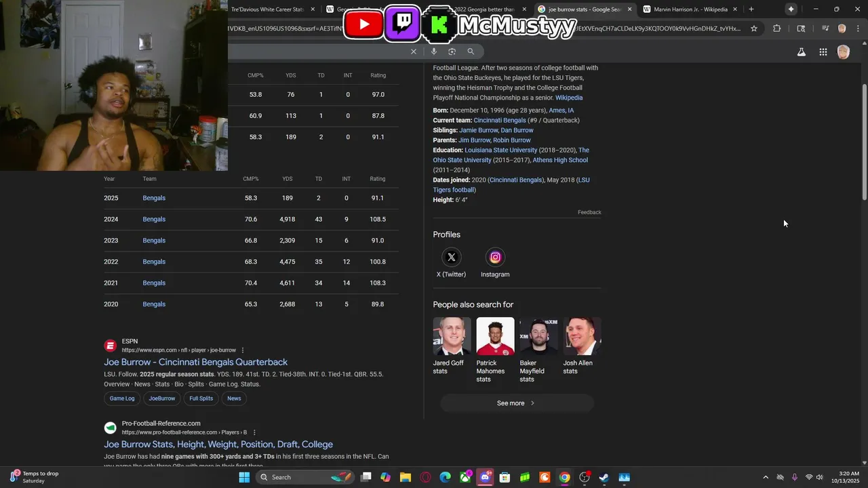This screenshot has width=868, height=488.
Task: Open the Wikipedia source link
Action: point(569,98)
